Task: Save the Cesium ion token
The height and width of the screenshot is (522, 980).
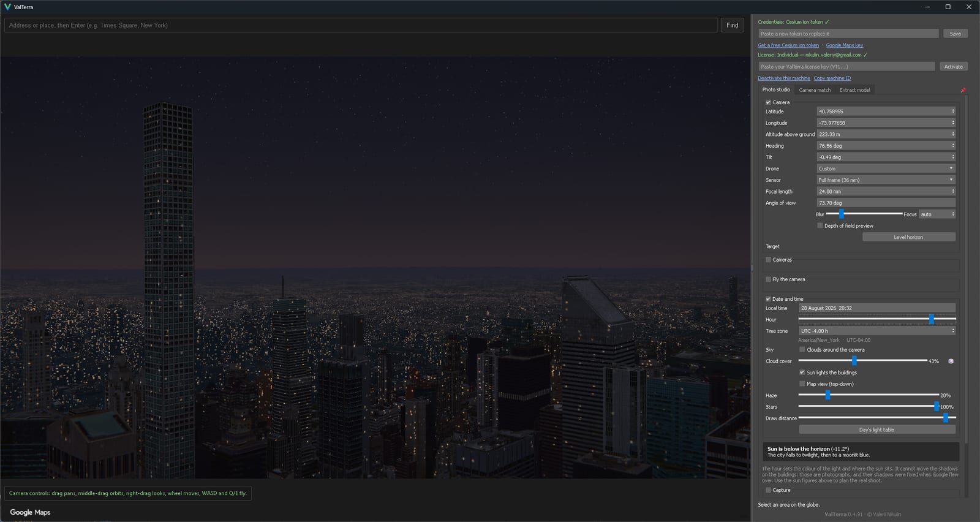Action: (955, 34)
